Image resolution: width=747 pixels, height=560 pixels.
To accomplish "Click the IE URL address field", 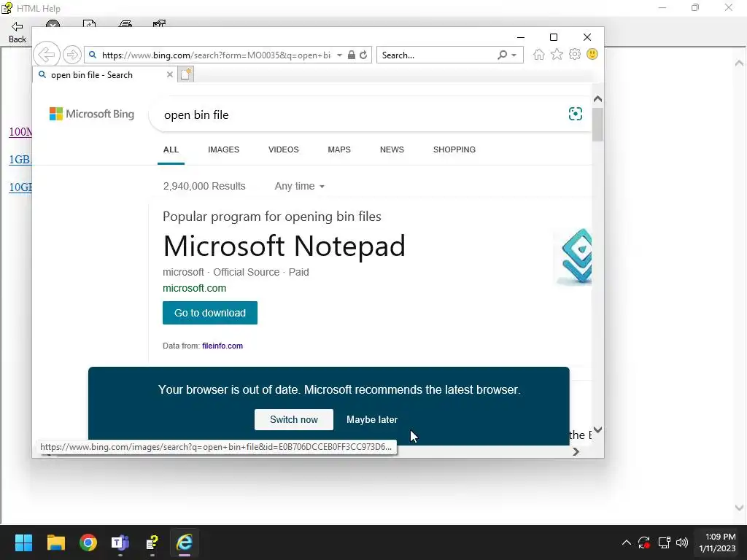I will pos(216,55).
